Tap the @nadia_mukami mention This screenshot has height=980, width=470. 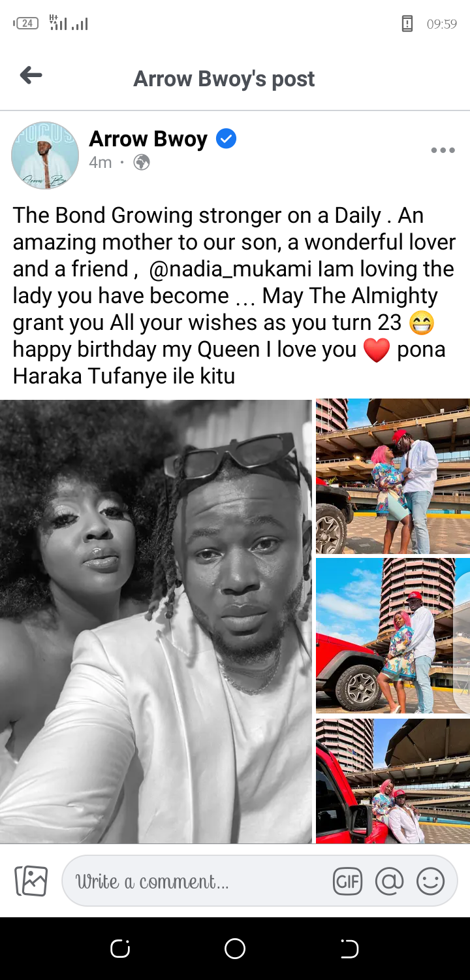(230, 269)
